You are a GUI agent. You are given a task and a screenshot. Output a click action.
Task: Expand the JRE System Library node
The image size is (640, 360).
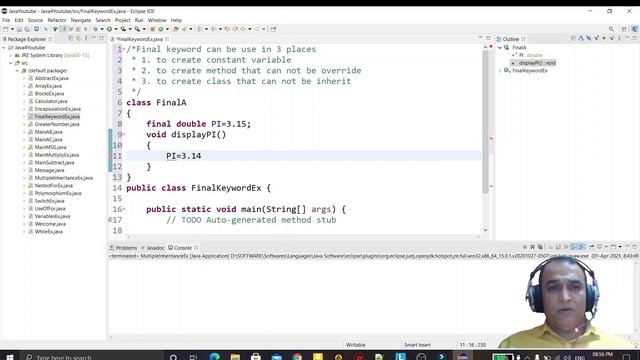[x=11, y=55]
